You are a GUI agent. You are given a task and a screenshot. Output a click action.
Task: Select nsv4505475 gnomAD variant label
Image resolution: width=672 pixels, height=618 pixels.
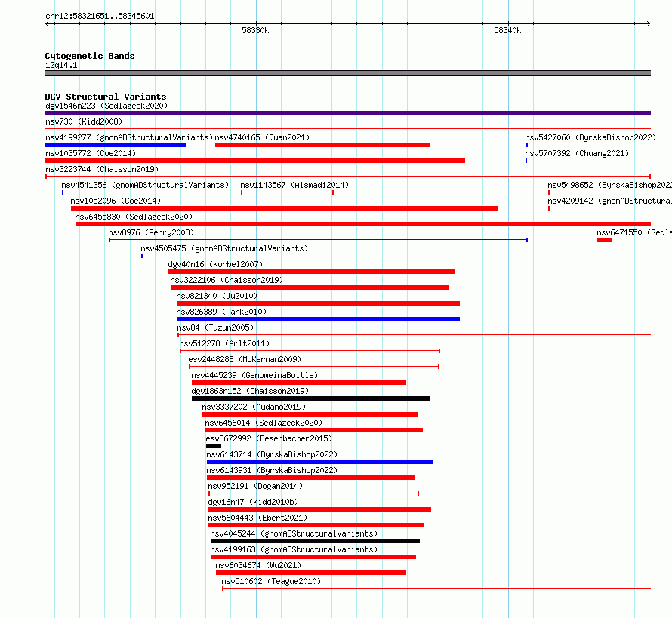click(224, 248)
